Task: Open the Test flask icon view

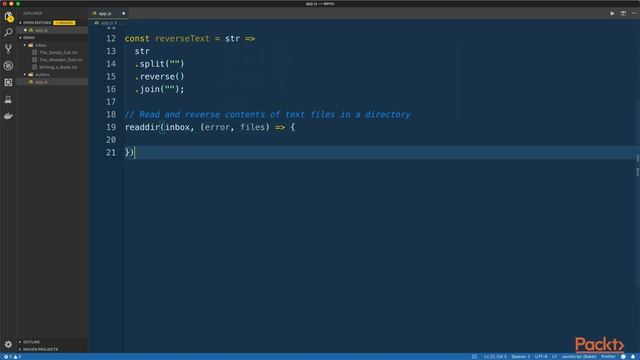Action: [8, 99]
